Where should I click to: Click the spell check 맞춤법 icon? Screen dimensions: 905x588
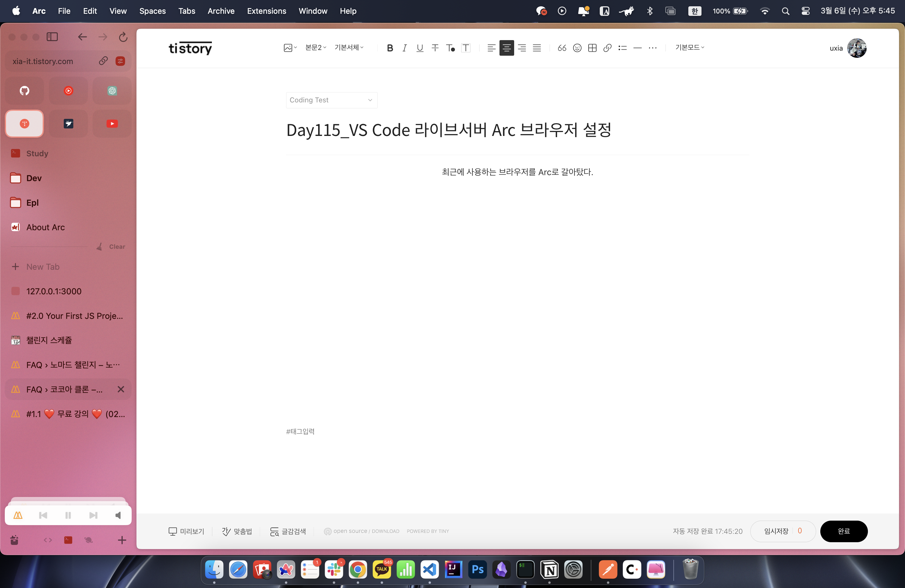point(227,531)
